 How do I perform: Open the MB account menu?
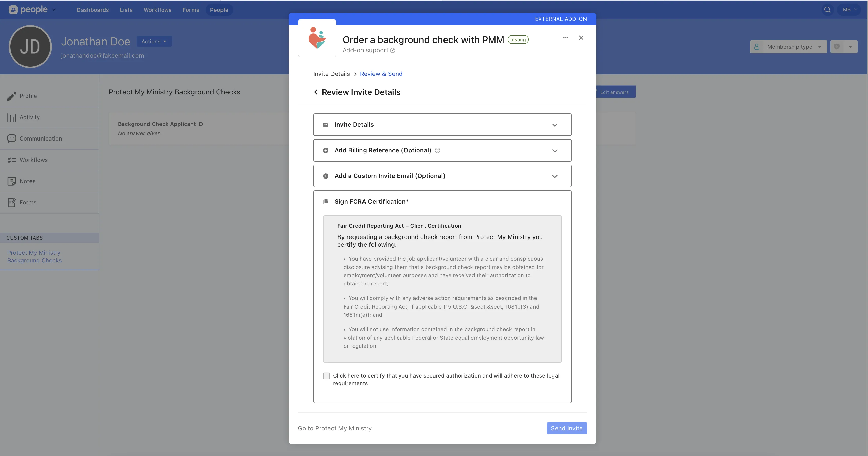849,9
